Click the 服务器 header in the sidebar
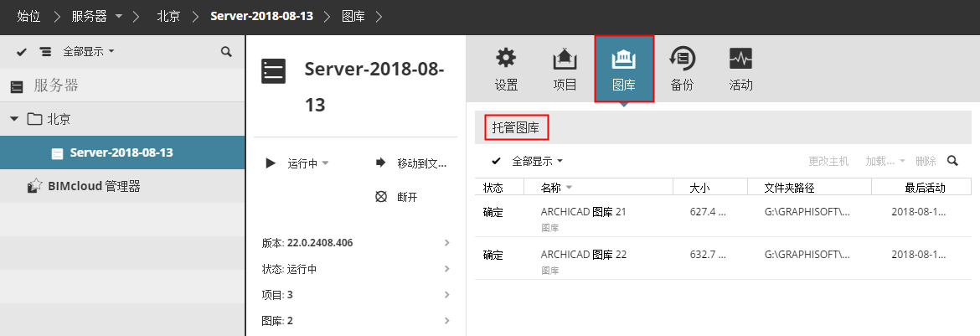 pos(122,85)
